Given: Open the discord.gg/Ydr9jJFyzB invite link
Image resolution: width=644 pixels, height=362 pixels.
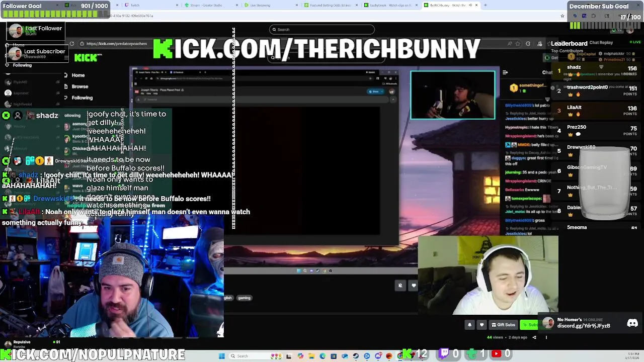Looking at the screenshot, I should 584,326.
